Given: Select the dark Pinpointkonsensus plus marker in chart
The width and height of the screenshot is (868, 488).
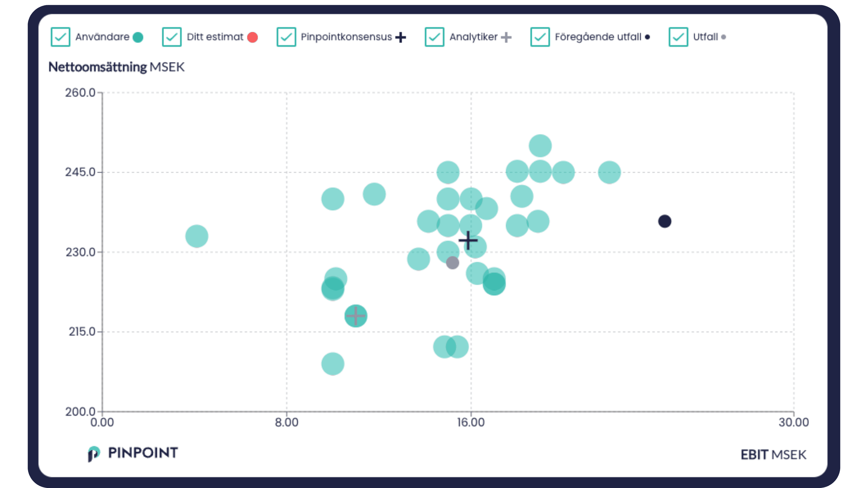Looking at the screenshot, I should [468, 240].
